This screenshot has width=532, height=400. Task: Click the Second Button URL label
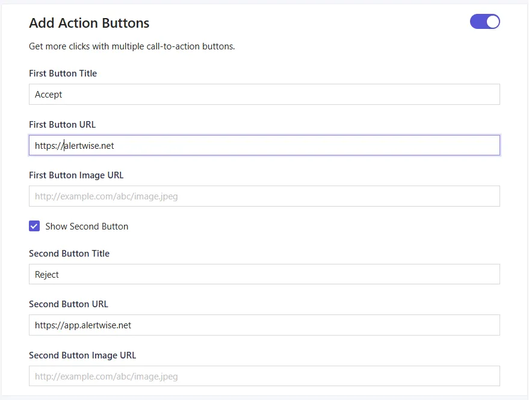point(69,304)
